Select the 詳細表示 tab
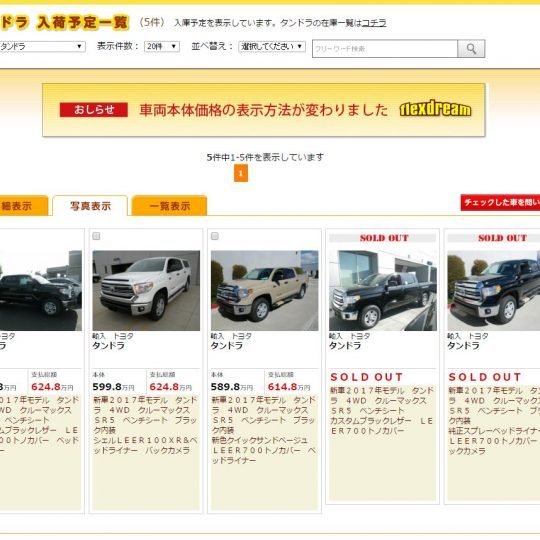Viewport: 540px width, 540px height. [23, 206]
